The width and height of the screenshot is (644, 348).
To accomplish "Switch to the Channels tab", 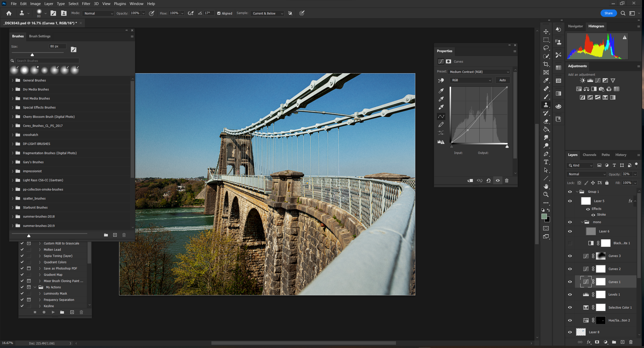I will (589, 155).
